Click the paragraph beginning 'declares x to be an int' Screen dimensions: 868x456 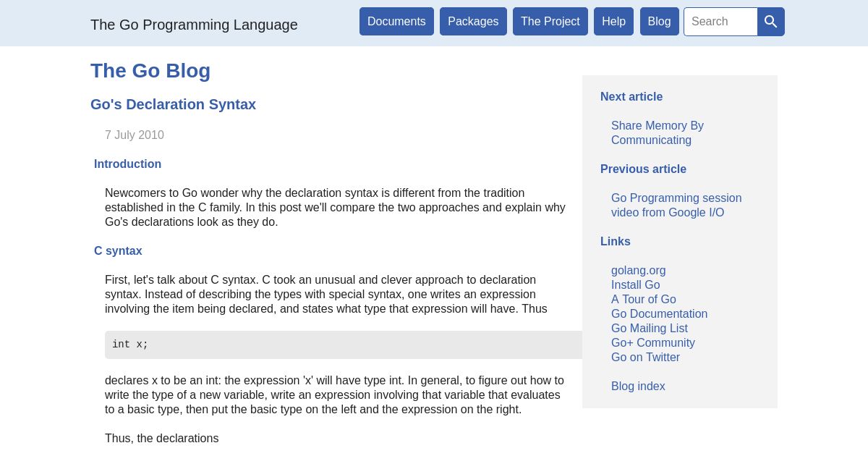pyautogui.click(x=335, y=395)
